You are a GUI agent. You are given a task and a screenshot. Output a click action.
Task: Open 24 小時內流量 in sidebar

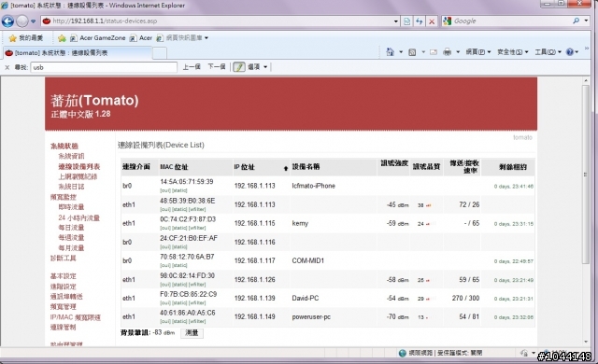tap(78, 217)
